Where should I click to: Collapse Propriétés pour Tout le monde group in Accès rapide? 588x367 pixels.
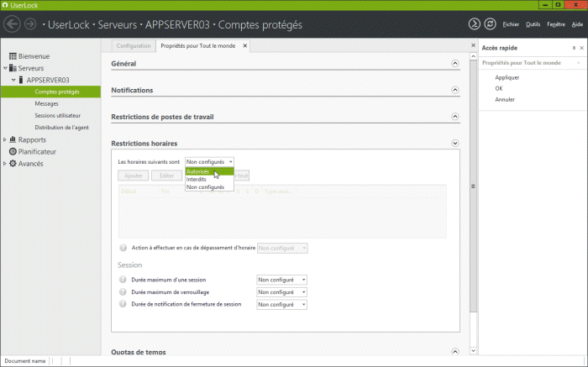coord(579,63)
